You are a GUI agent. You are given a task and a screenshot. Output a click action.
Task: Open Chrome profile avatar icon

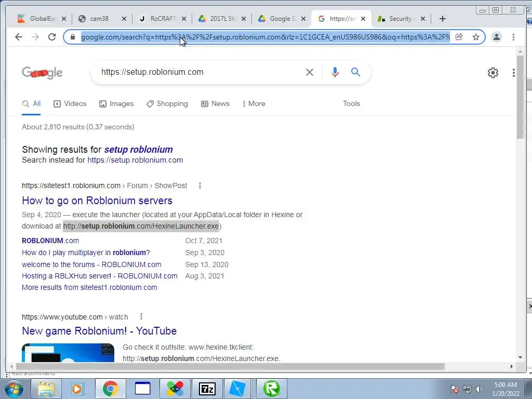[x=496, y=37]
